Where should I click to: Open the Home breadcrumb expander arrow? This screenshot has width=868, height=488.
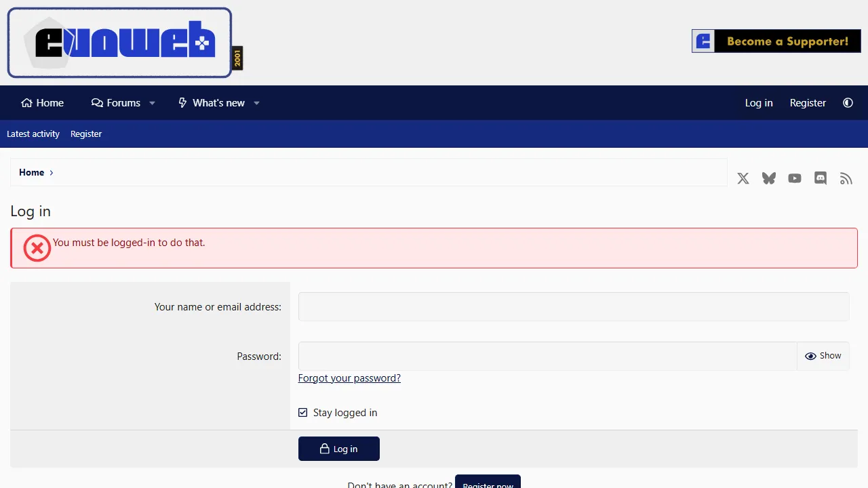coord(52,172)
